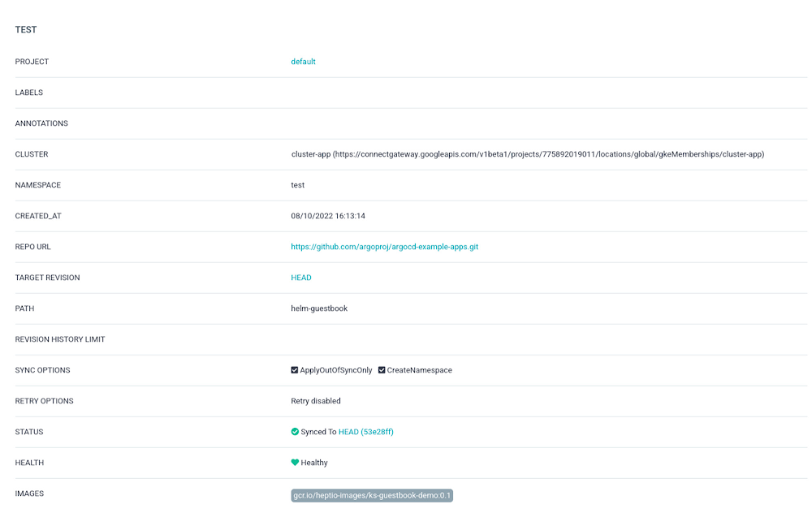Click the ks-guestbook-demo:0.1 image tag
Image resolution: width=812 pixels, height=526 pixels.
[x=372, y=495]
